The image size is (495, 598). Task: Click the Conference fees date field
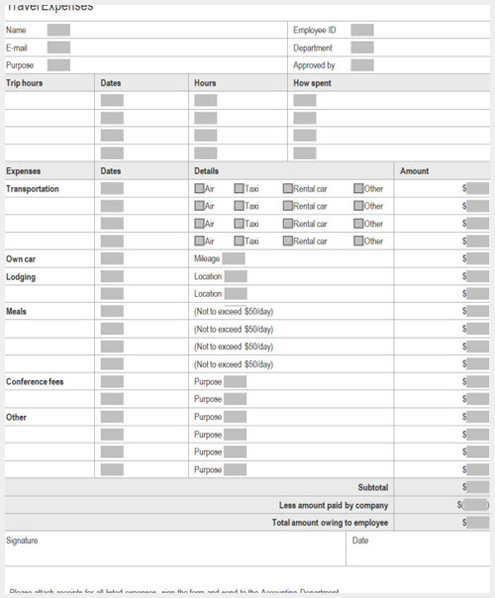point(112,382)
